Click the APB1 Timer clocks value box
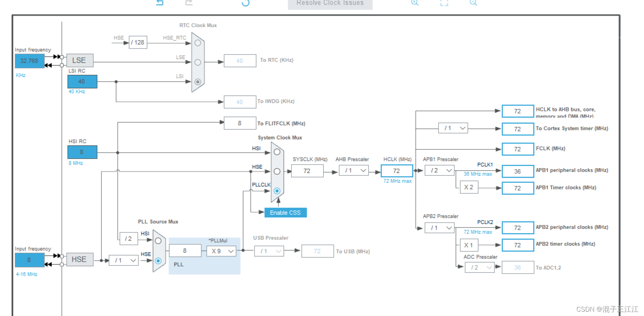 coord(518,188)
